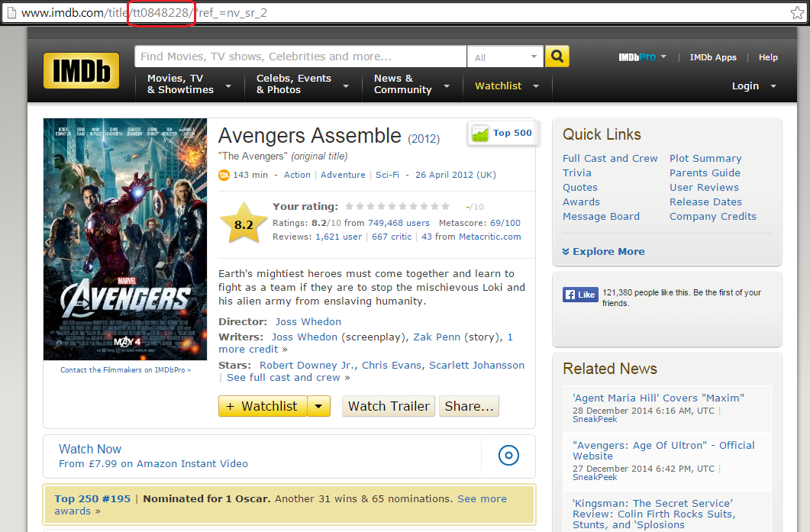The height and width of the screenshot is (532, 810).
Task: Click the Top 500 chart icon
Action: 480,134
